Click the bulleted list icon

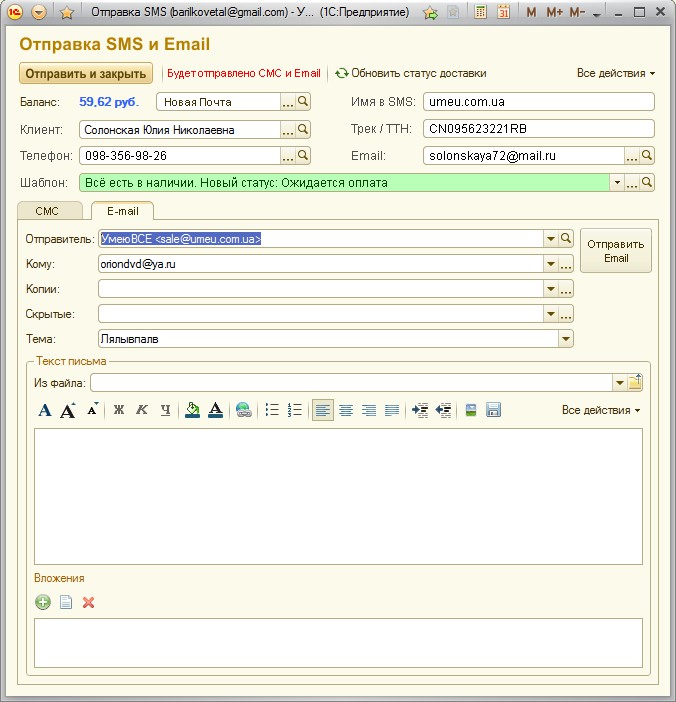click(272, 410)
